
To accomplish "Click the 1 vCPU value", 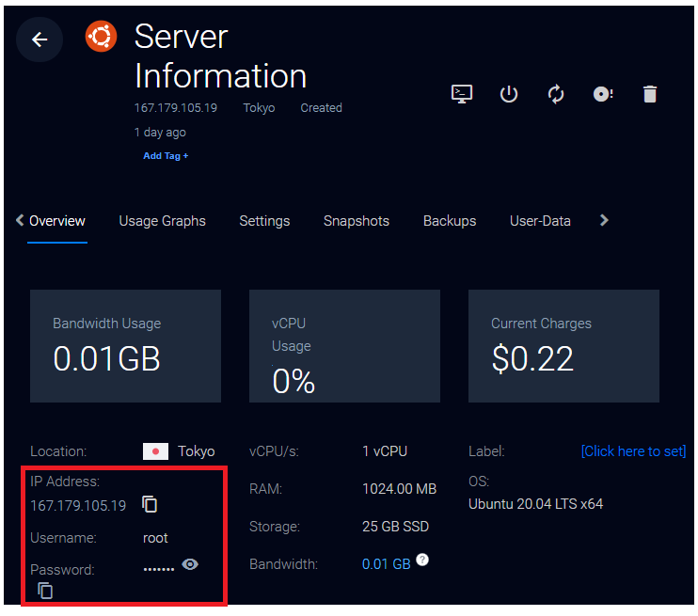I will coord(385,451).
